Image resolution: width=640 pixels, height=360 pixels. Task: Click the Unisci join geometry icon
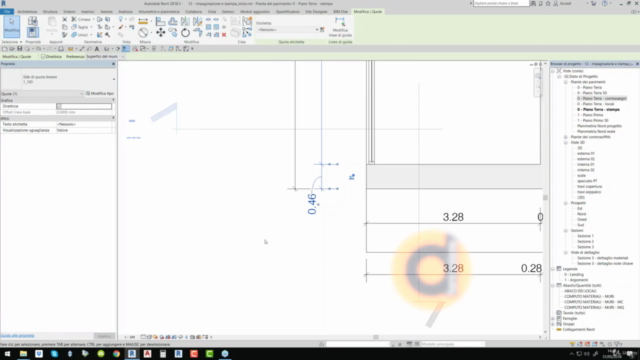pos(74,35)
